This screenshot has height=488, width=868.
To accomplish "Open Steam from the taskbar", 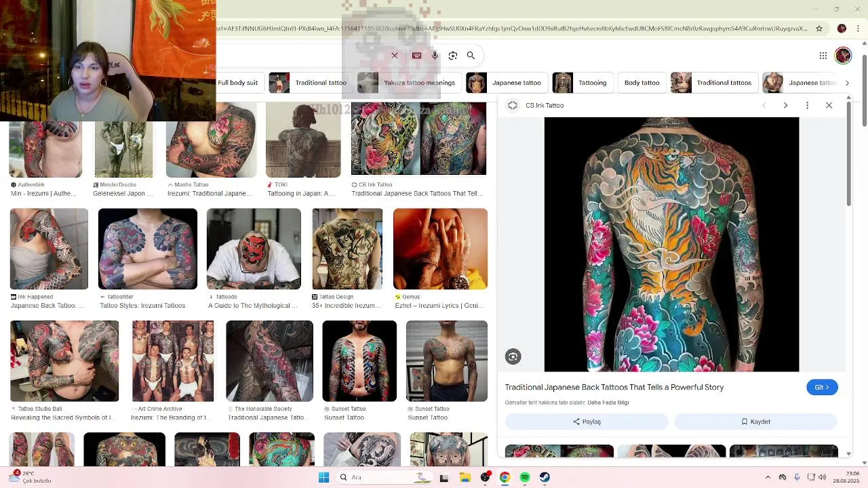I will (545, 477).
